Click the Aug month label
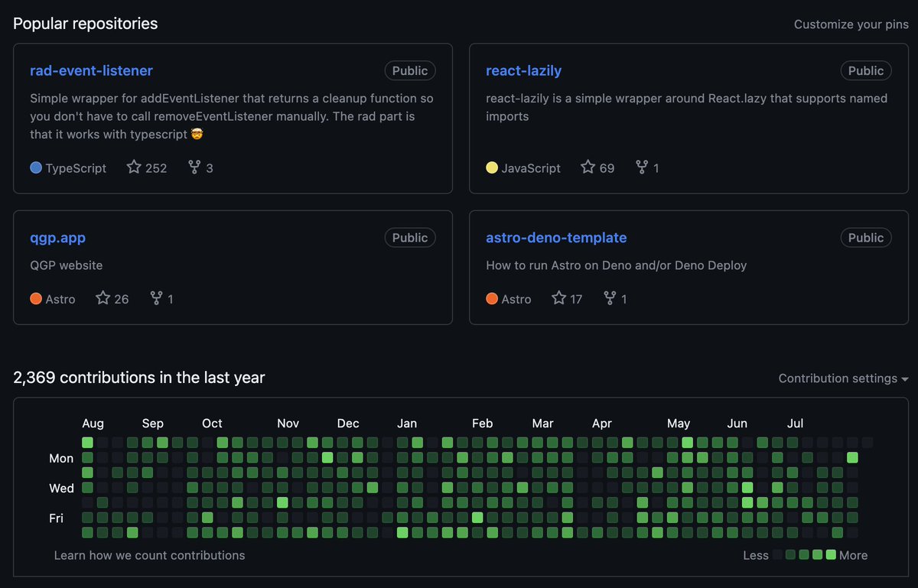Screen dimensions: 918x588 [x=93, y=424]
